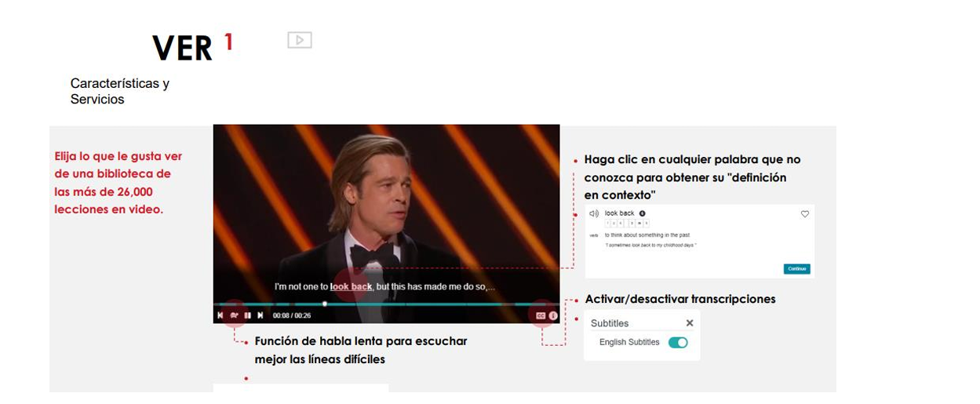Close the Subtitles panel
The width and height of the screenshot is (980, 404).
[x=690, y=322]
